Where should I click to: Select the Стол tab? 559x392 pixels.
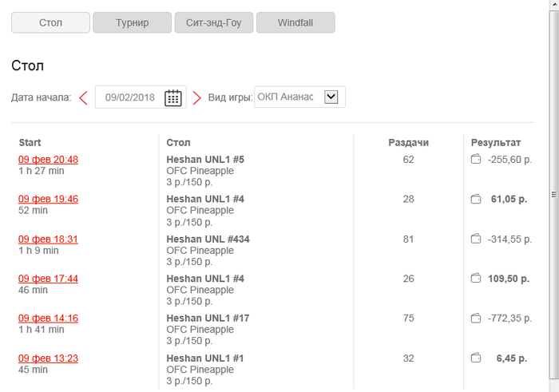50,22
